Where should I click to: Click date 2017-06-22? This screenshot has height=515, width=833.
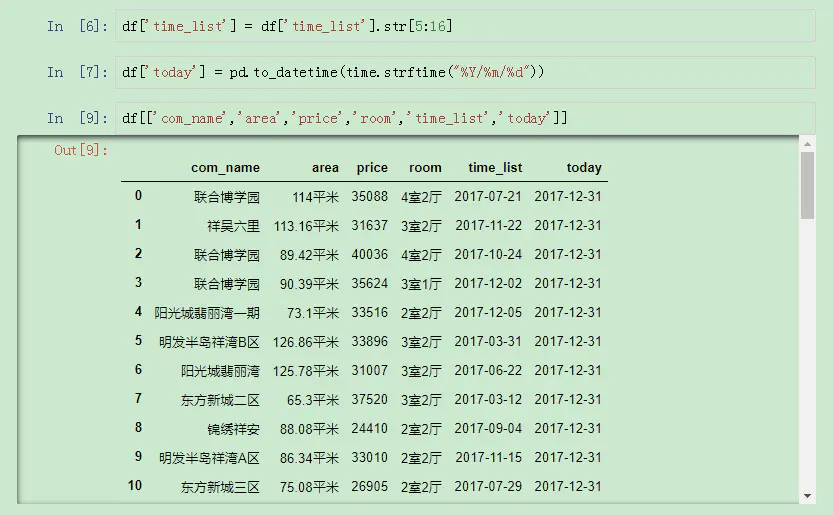point(488,370)
